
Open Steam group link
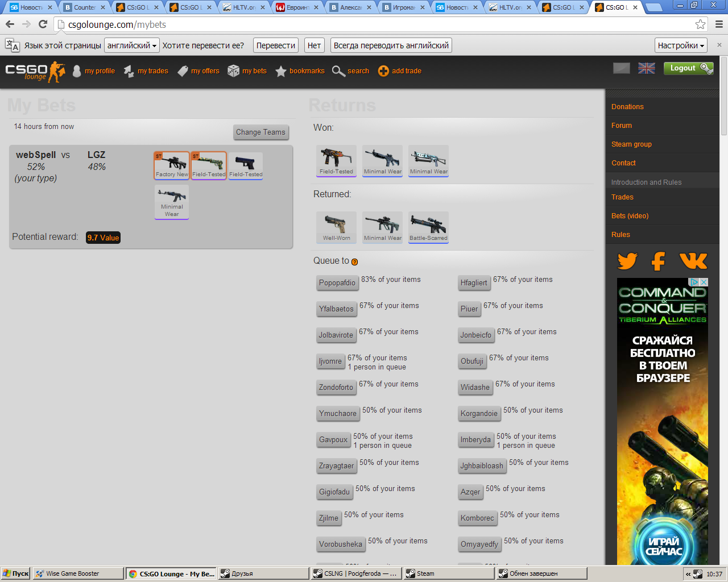click(631, 144)
